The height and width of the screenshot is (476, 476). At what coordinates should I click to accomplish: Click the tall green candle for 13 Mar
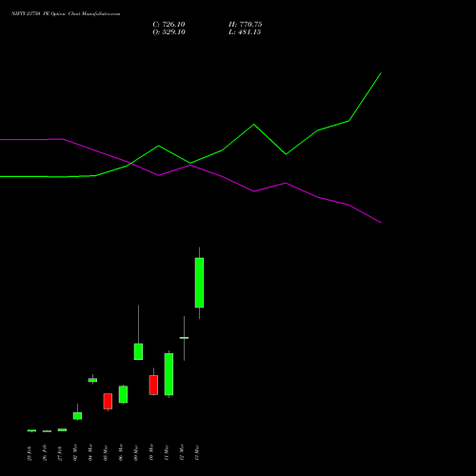click(x=199, y=283)
